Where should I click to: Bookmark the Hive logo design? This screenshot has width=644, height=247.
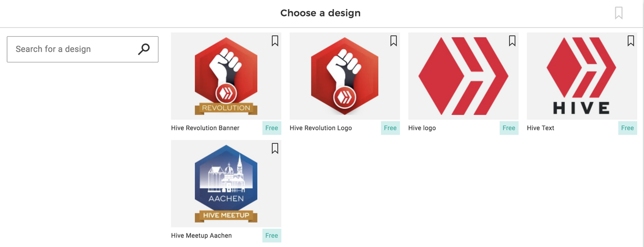[x=512, y=41]
